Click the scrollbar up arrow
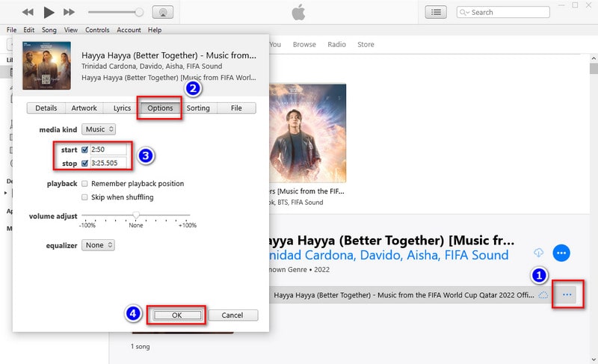Viewport: 598px width, 364px height. pos(594,58)
